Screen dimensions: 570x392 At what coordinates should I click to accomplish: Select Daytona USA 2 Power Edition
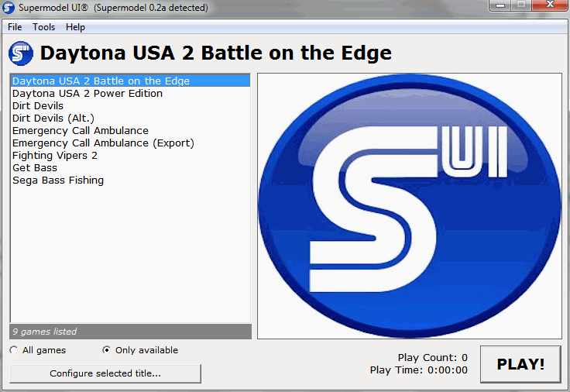[x=131, y=94]
